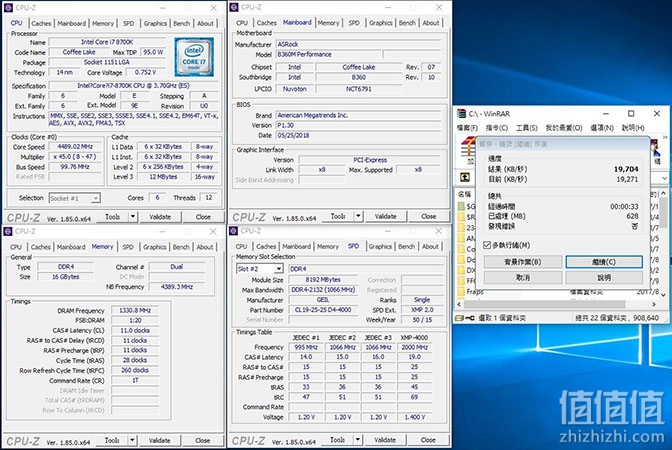Click the WinRAR books icon in title bar
Image resolution: width=672 pixels, height=450 pixels.
(461, 114)
